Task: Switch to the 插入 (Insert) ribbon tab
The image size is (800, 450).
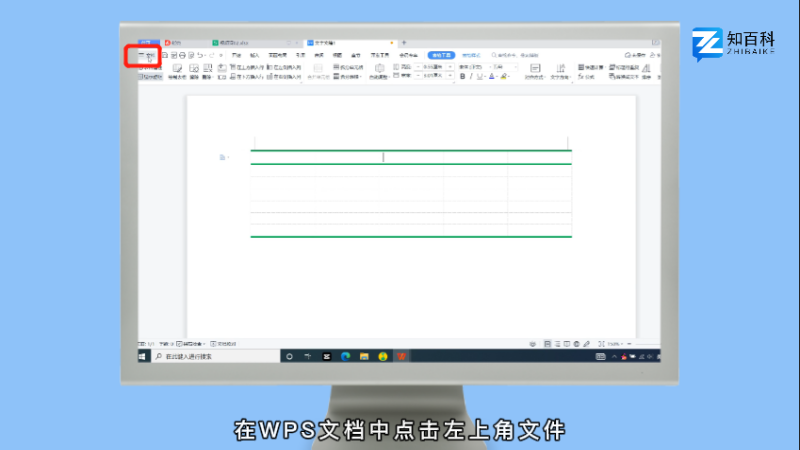Action: [255, 55]
